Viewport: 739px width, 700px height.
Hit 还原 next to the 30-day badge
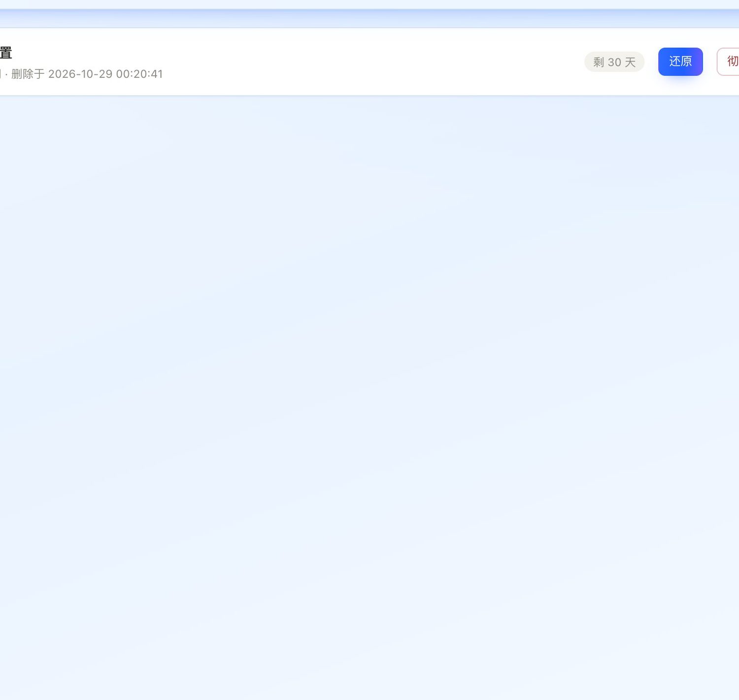pos(680,62)
